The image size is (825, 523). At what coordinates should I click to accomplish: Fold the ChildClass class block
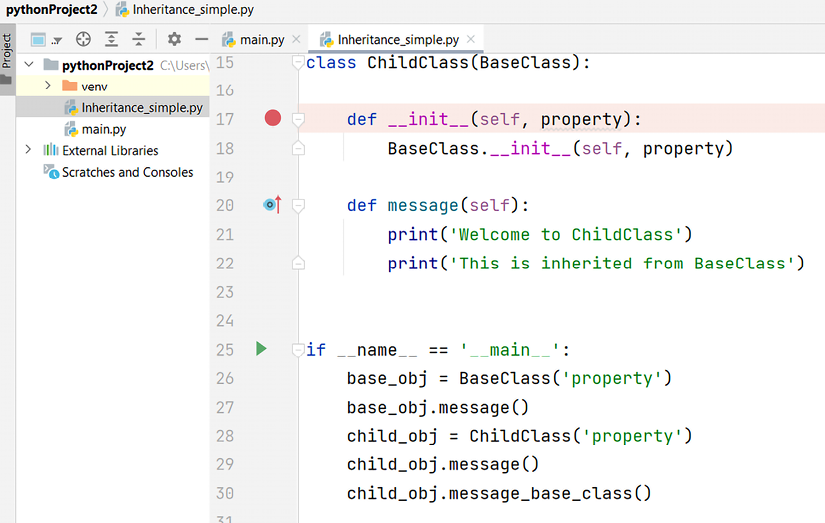pos(298,63)
